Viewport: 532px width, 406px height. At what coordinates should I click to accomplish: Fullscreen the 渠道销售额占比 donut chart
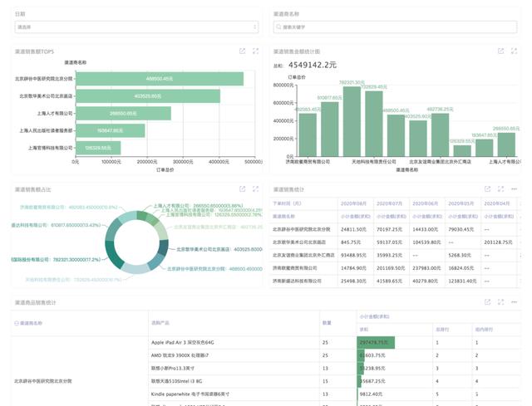(255, 190)
